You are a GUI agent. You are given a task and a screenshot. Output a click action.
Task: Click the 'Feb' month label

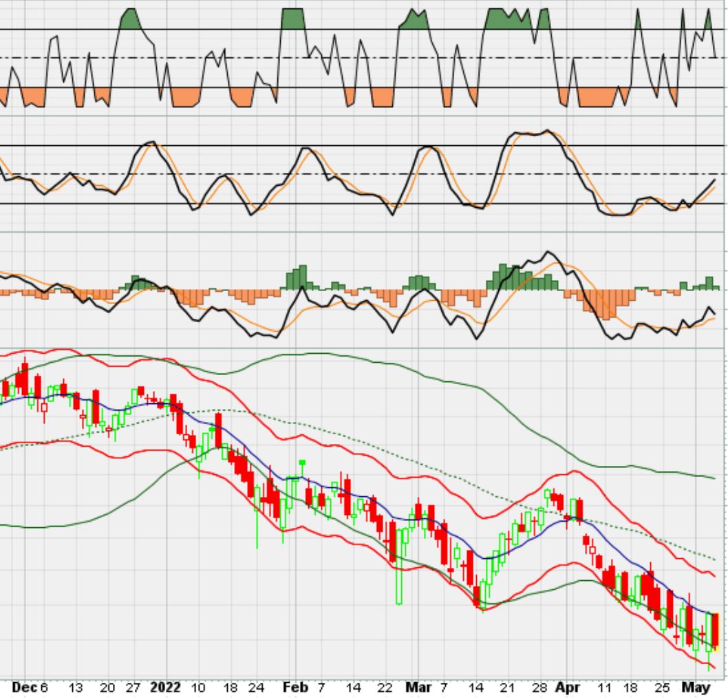point(295,687)
